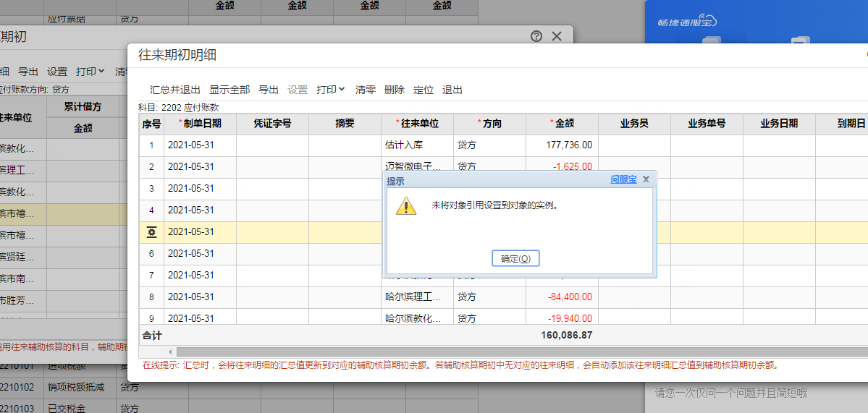The width and height of the screenshot is (868, 413).
Task: Close the background 期初 window with its X
Action: click(557, 36)
